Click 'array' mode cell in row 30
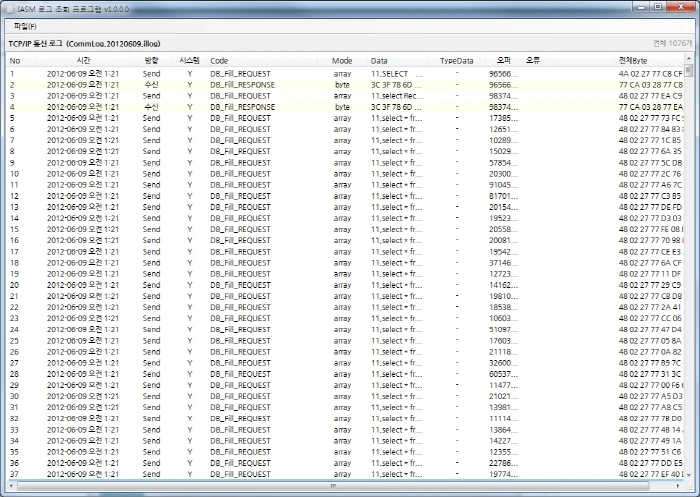The height and width of the screenshot is (497, 700). (x=342, y=396)
